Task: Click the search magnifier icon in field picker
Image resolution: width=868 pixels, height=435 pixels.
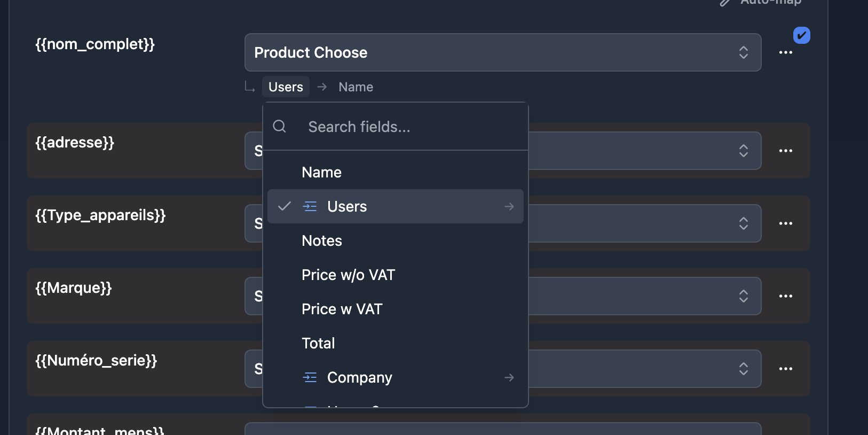Action: [x=279, y=127]
